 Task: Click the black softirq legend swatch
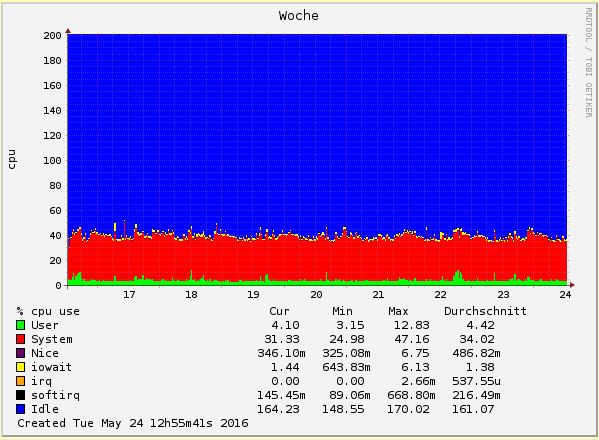tap(21, 395)
